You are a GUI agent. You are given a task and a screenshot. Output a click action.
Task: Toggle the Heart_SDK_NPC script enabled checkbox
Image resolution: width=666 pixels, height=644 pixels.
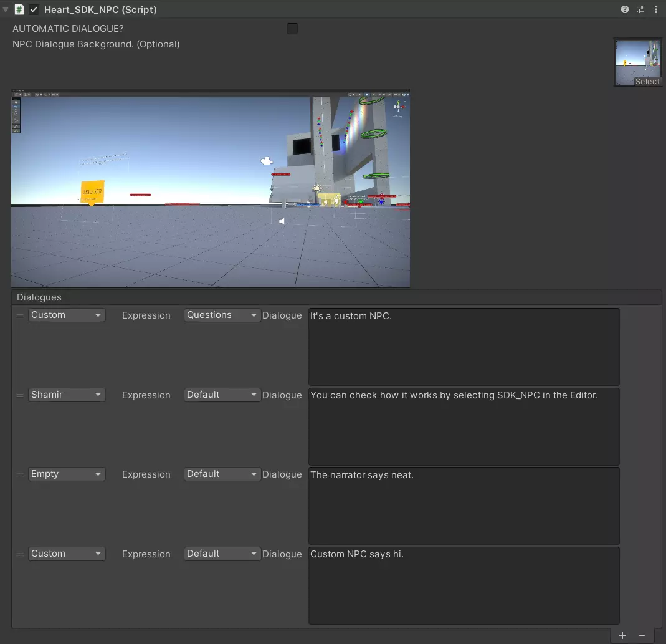pos(34,9)
